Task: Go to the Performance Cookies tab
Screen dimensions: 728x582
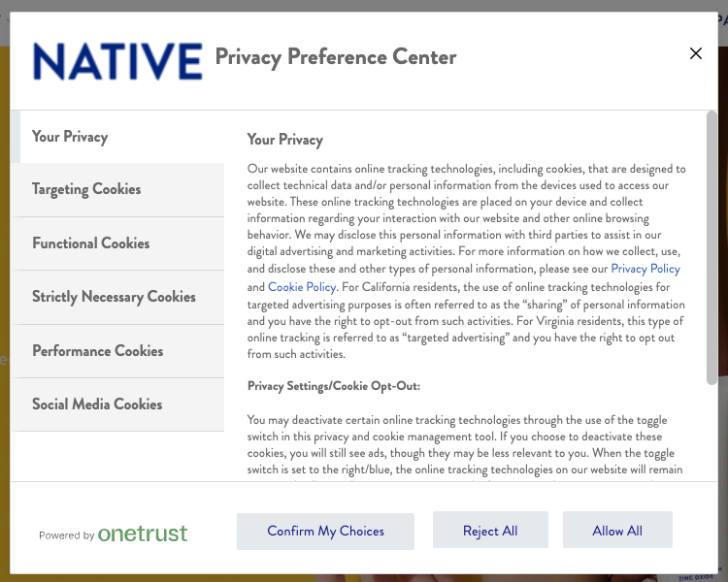Action: coord(97,351)
